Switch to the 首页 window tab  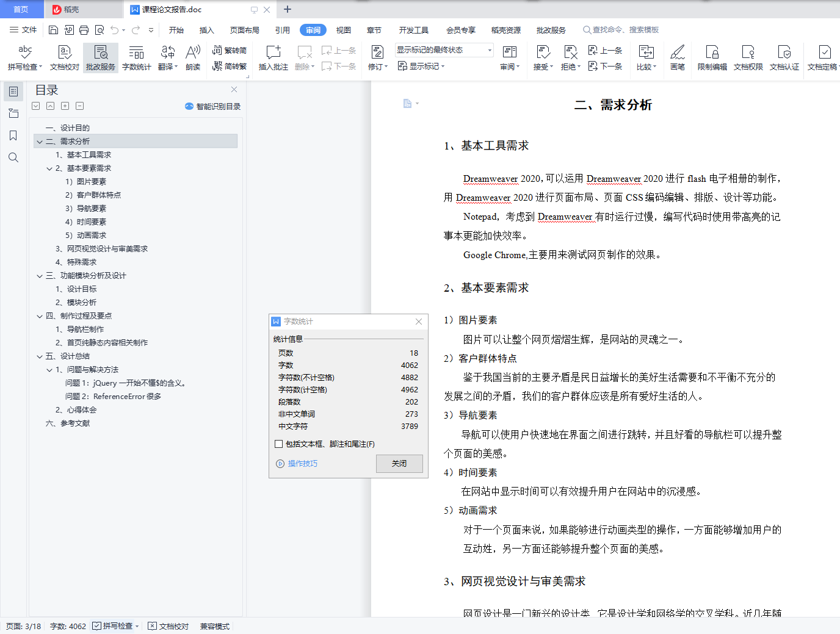tap(21, 9)
